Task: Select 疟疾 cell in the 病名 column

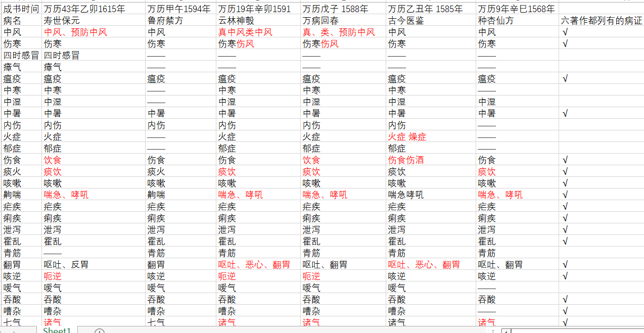Action: [21, 206]
